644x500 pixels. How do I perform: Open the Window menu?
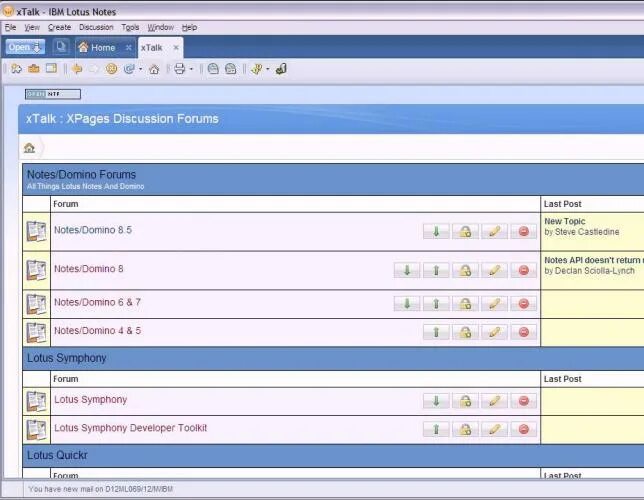(x=161, y=28)
